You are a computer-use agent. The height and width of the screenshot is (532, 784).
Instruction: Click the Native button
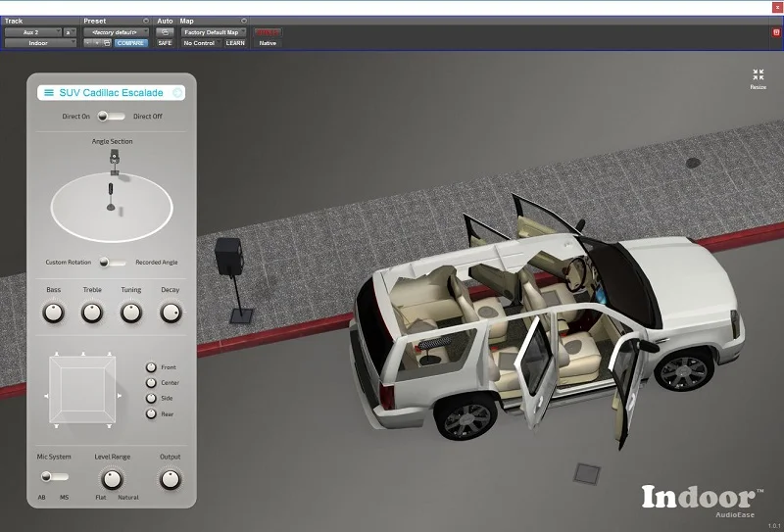coord(268,43)
